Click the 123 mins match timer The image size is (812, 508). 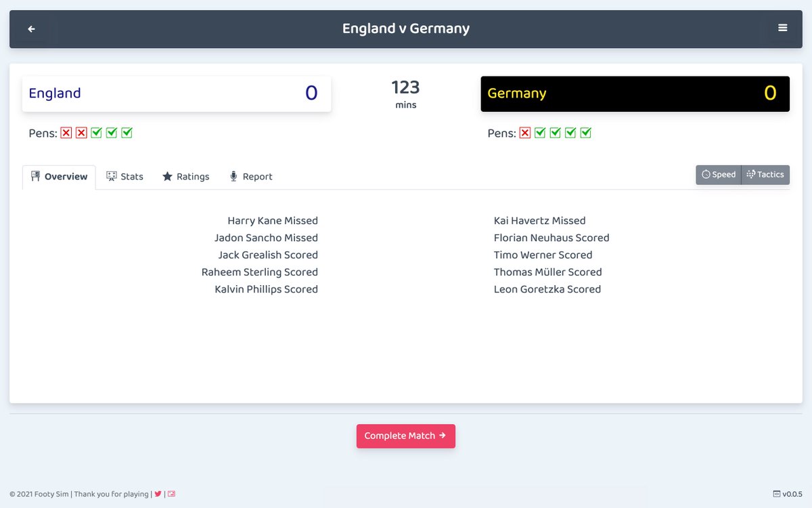pyautogui.click(x=405, y=93)
